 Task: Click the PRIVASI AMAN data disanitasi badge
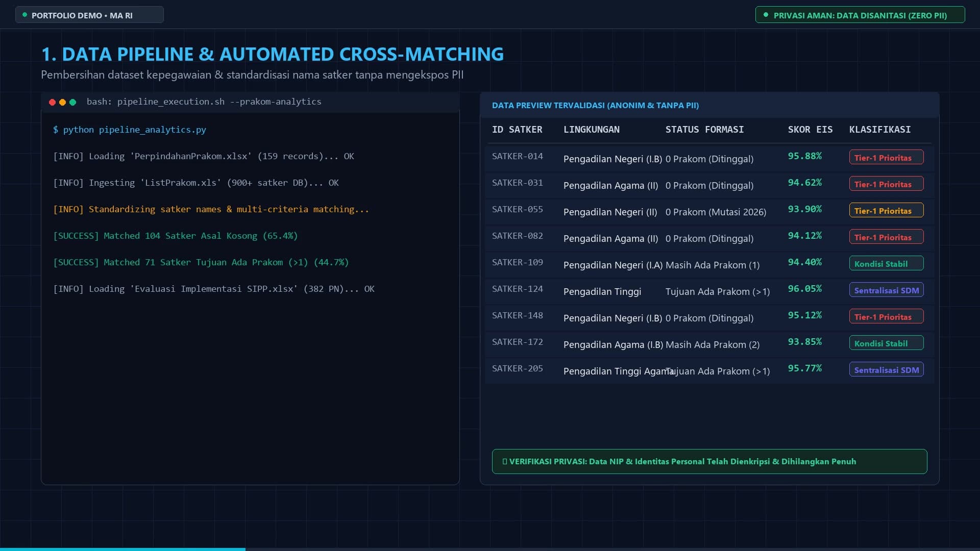860,15
